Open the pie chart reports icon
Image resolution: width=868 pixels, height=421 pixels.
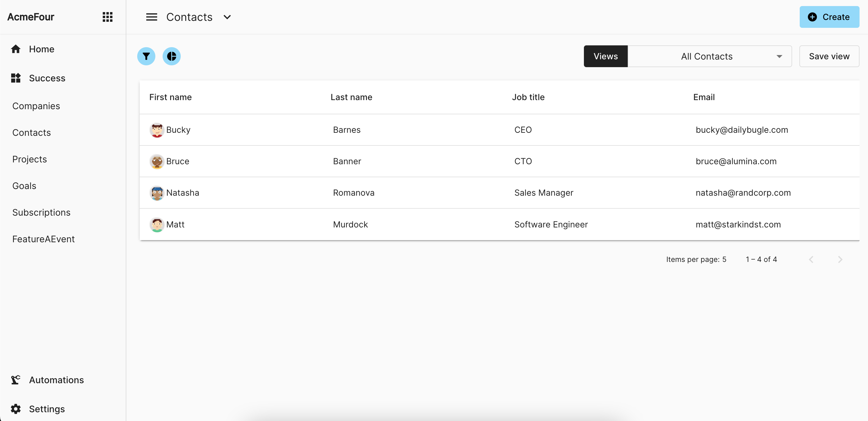(171, 56)
